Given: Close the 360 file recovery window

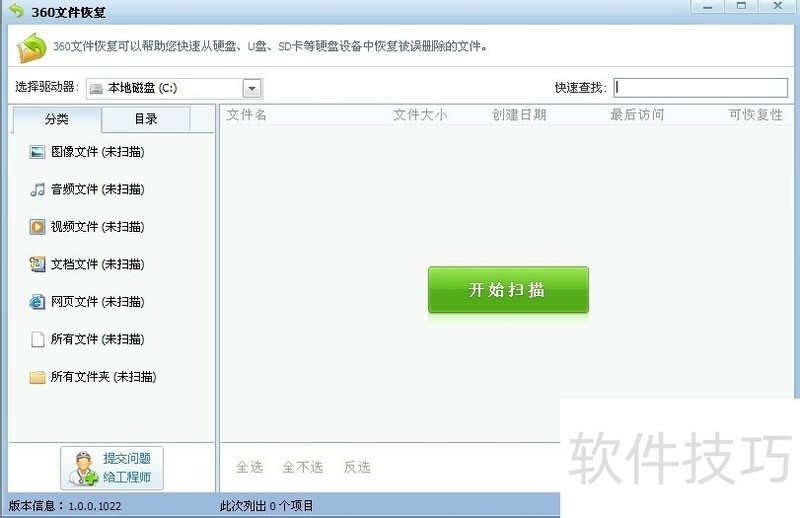Looking at the screenshot, I should (778, 7).
